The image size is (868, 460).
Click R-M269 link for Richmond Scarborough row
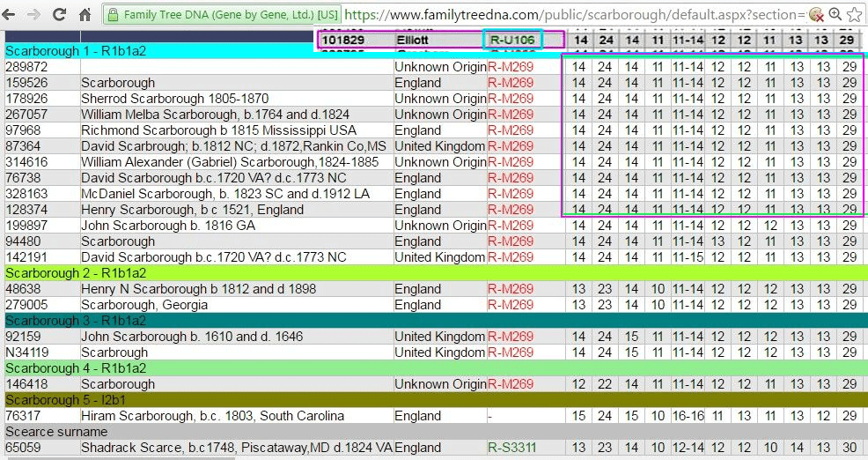pos(511,130)
